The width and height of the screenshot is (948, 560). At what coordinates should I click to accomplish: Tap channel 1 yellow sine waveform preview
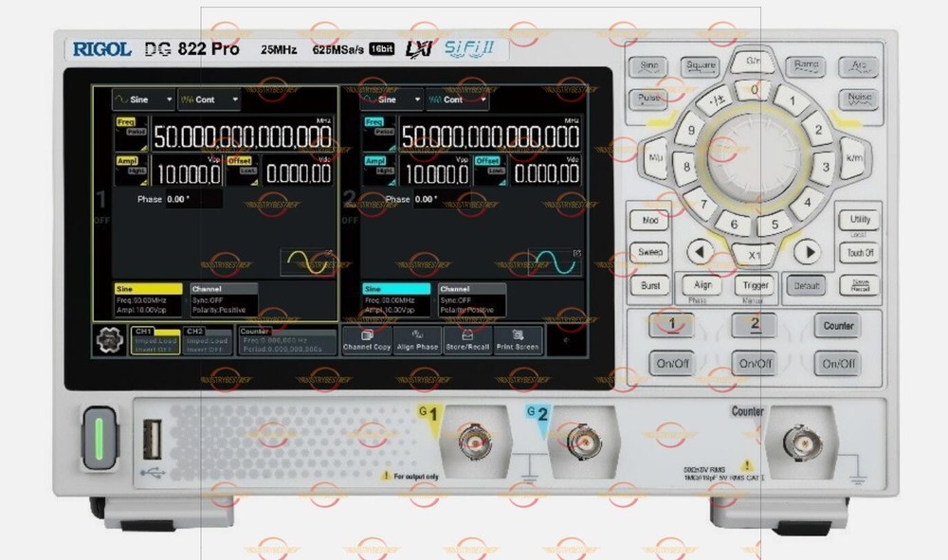pos(306,262)
